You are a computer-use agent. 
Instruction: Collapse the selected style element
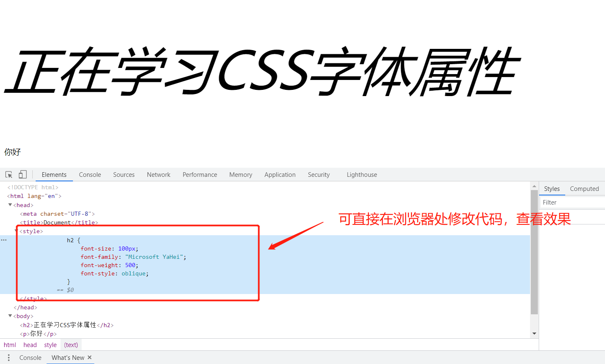(15, 231)
